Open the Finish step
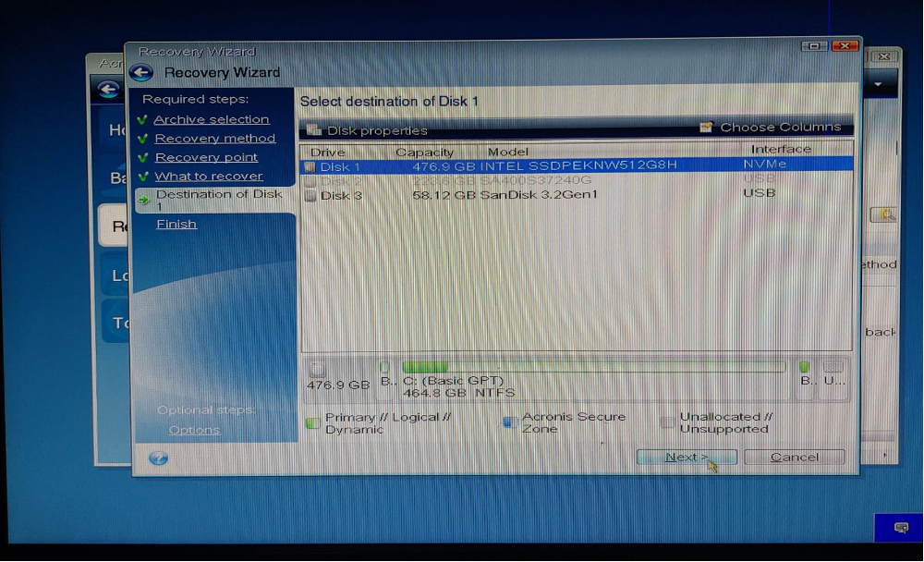The width and height of the screenshot is (924, 562). 176,224
